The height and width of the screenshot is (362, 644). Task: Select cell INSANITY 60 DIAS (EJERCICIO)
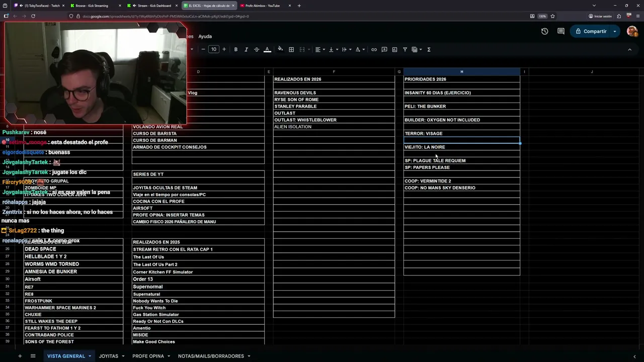[461, 93]
